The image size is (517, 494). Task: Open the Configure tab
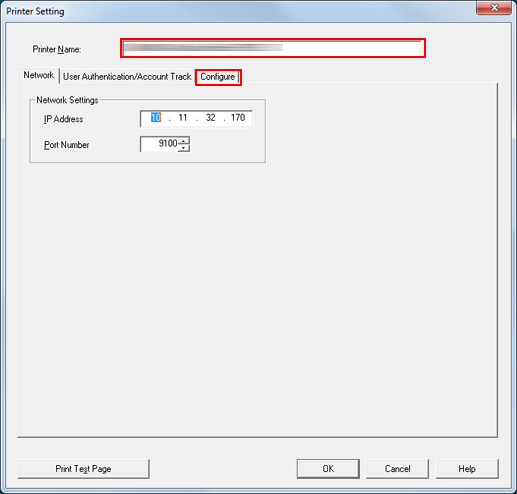click(218, 77)
